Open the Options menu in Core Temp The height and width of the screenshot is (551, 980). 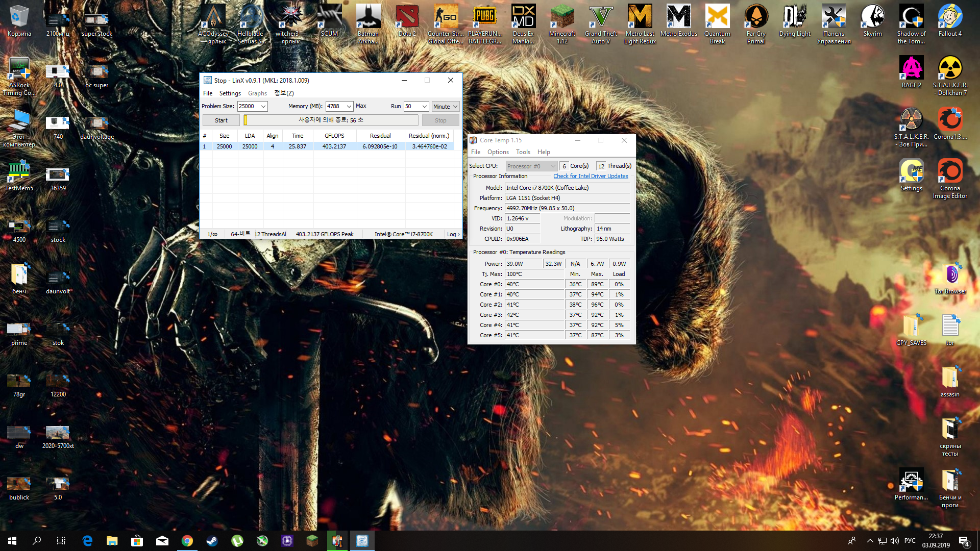pyautogui.click(x=498, y=152)
